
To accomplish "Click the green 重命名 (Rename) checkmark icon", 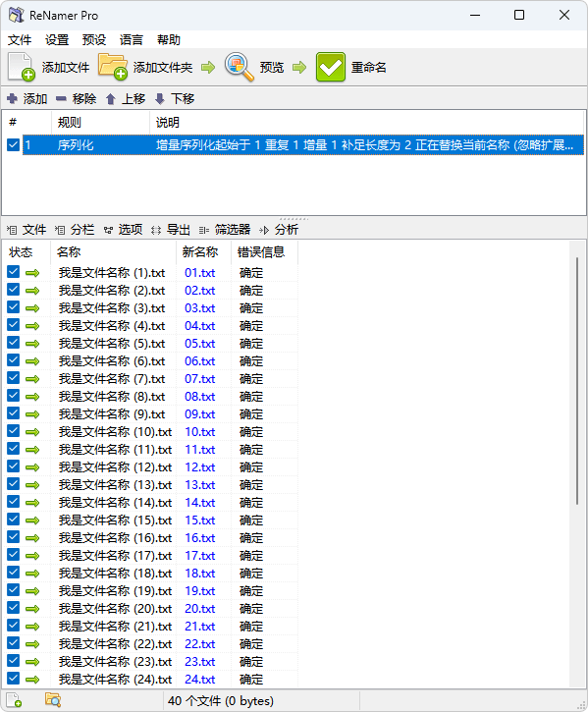I will tap(331, 67).
